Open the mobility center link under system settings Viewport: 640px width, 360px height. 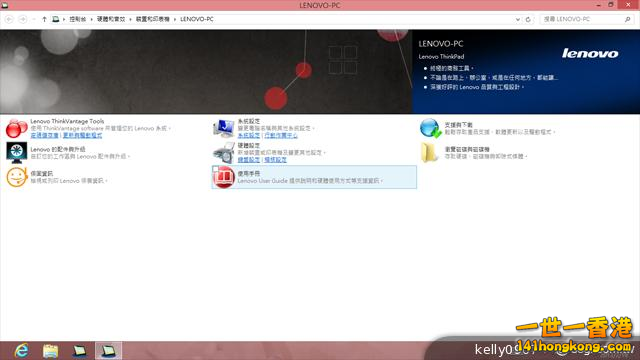pos(281,135)
